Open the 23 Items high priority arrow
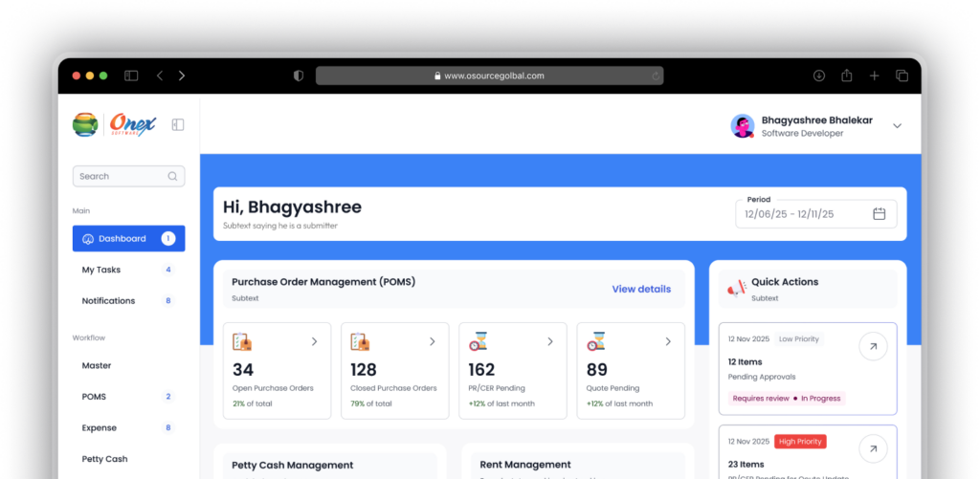The height and width of the screenshot is (479, 980). point(872,447)
